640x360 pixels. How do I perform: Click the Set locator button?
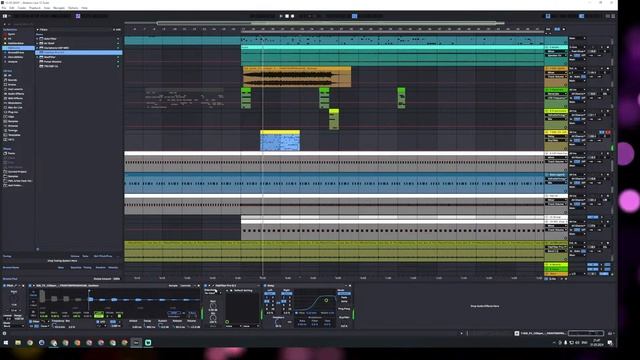548,29
